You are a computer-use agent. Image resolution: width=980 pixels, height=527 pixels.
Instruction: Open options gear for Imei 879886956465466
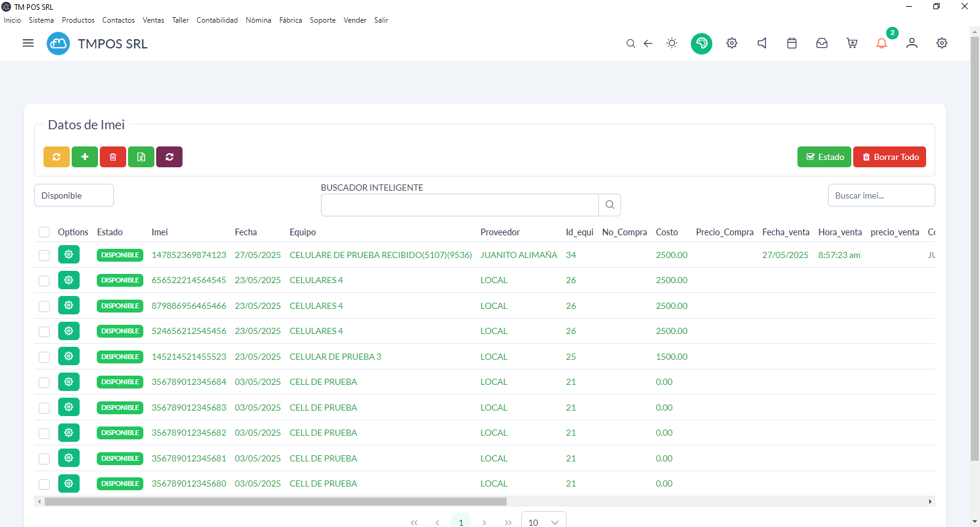click(69, 305)
